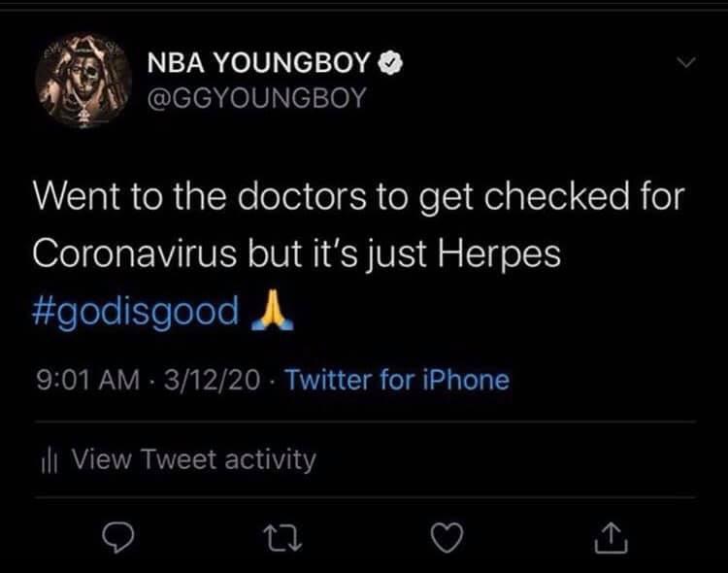Click the NBA YOUNGBOY display name

[x=259, y=63]
